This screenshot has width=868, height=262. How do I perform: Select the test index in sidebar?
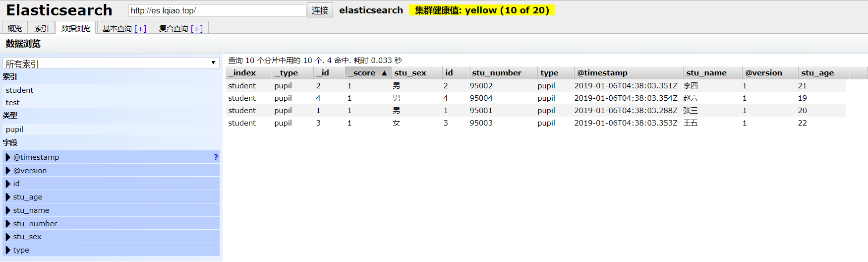click(13, 103)
